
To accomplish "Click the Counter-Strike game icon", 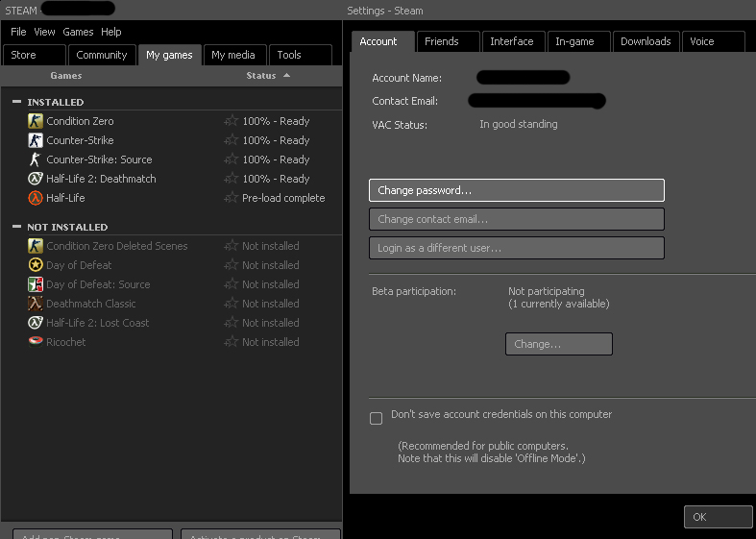I will (36, 140).
